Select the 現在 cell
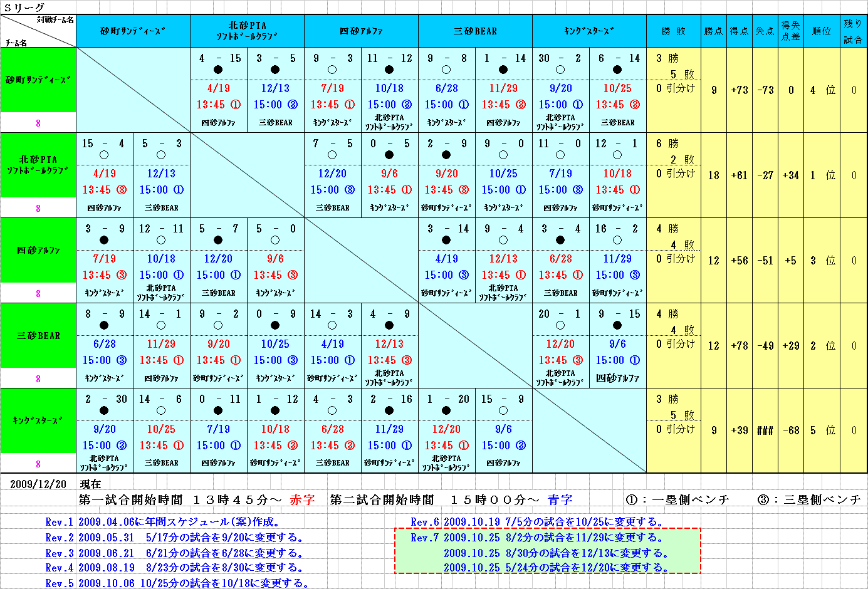Screen dimensions: 868x589 (x=91, y=484)
